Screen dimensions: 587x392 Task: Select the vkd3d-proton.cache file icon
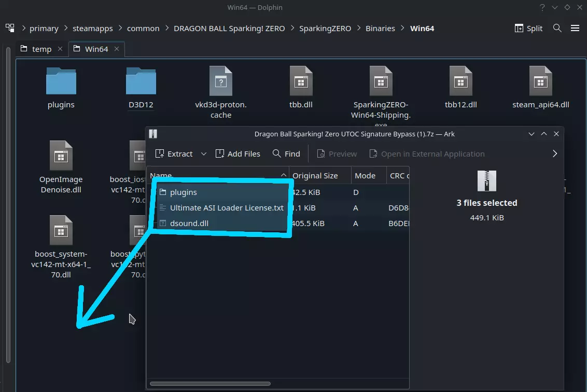pyautogui.click(x=221, y=81)
